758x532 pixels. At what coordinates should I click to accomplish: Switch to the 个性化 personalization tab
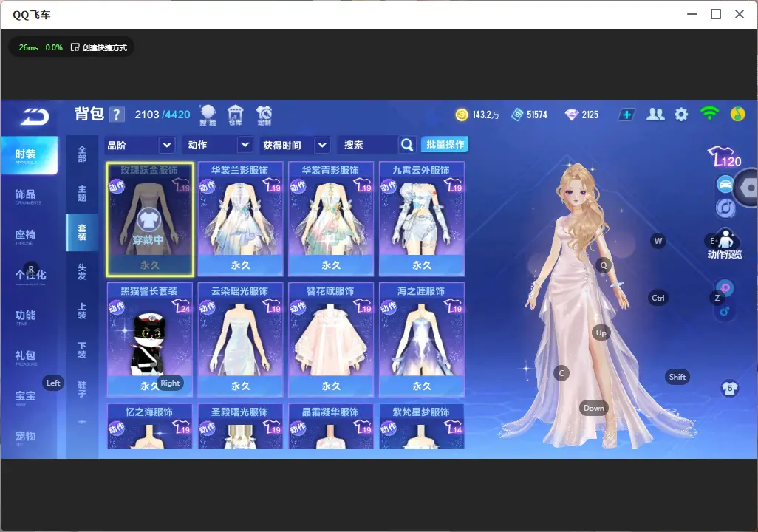tap(29, 276)
